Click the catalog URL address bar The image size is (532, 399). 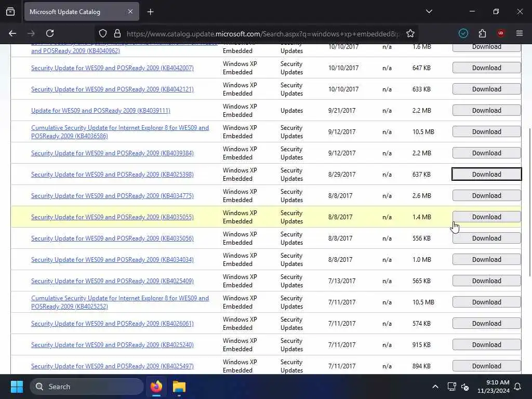(x=263, y=34)
